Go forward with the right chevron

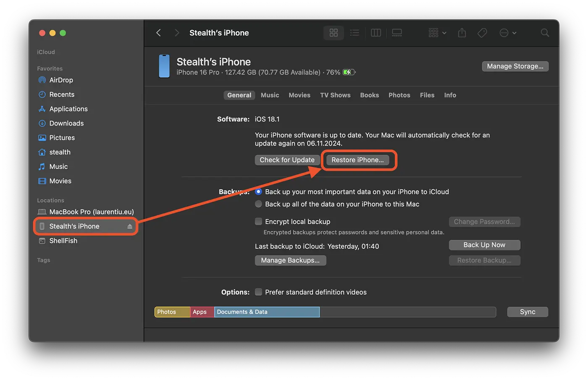click(x=177, y=33)
